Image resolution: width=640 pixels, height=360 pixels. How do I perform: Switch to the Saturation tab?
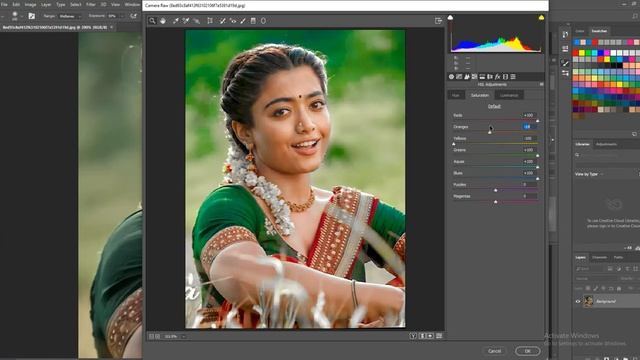(x=480, y=95)
